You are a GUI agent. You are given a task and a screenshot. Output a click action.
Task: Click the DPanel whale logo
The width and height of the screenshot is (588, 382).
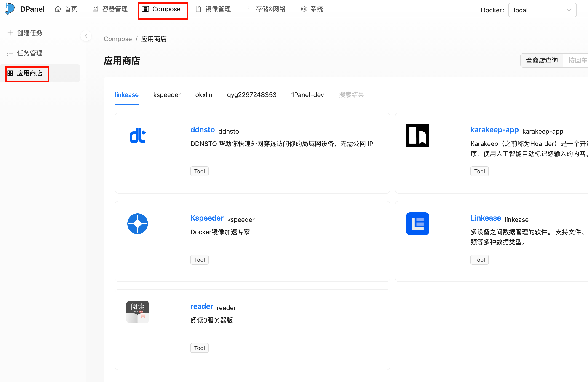tap(10, 9)
